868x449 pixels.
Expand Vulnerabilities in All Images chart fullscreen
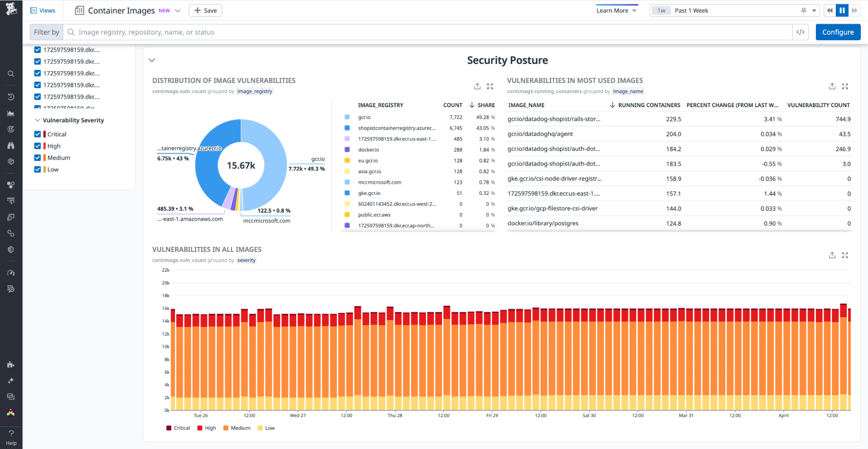click(845, 255)
